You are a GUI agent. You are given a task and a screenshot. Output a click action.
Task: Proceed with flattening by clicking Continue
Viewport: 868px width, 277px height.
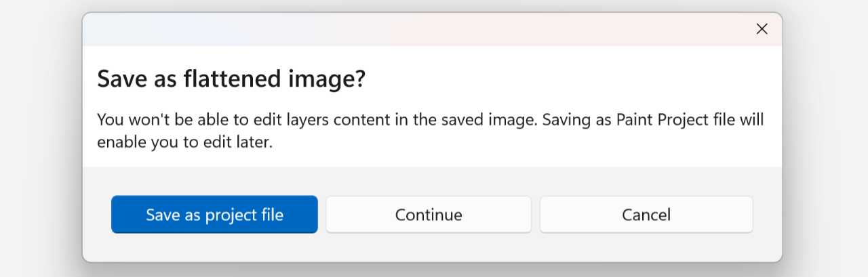point(429,215)
